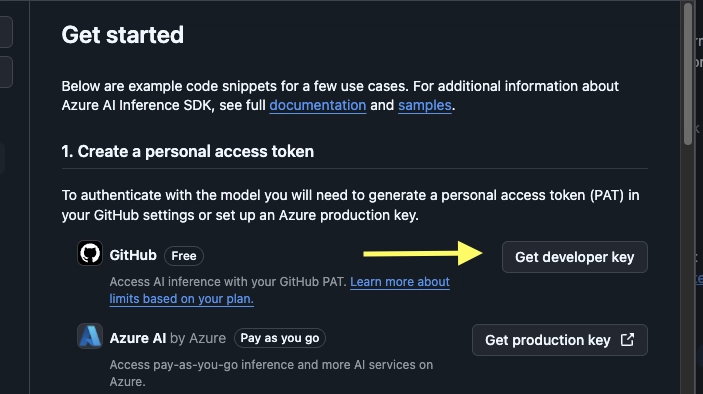Click the Create a personal access token heading

188,152
